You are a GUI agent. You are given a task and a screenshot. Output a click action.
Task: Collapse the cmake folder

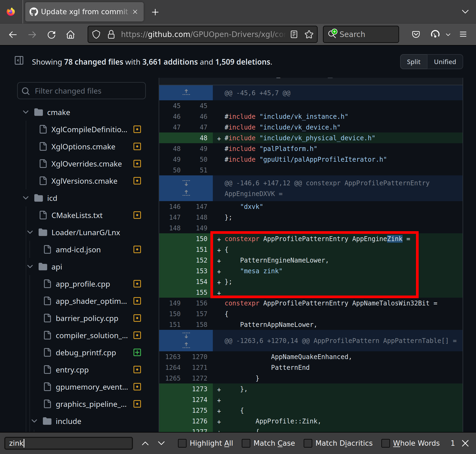pos(26,112)
